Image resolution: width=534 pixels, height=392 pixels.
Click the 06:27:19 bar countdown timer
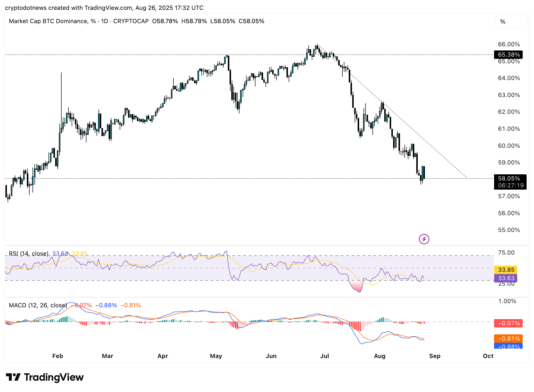pyautogui.click(x=511, y=185)
